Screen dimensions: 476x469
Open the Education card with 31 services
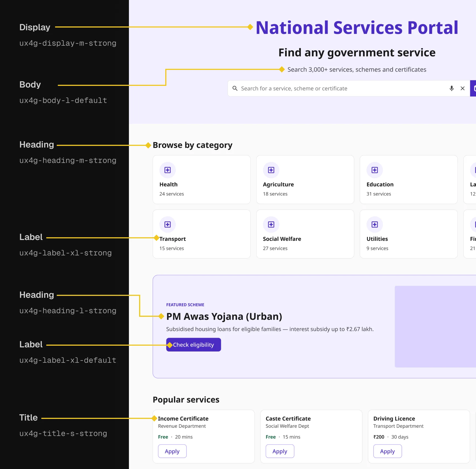tap(409, 179)
